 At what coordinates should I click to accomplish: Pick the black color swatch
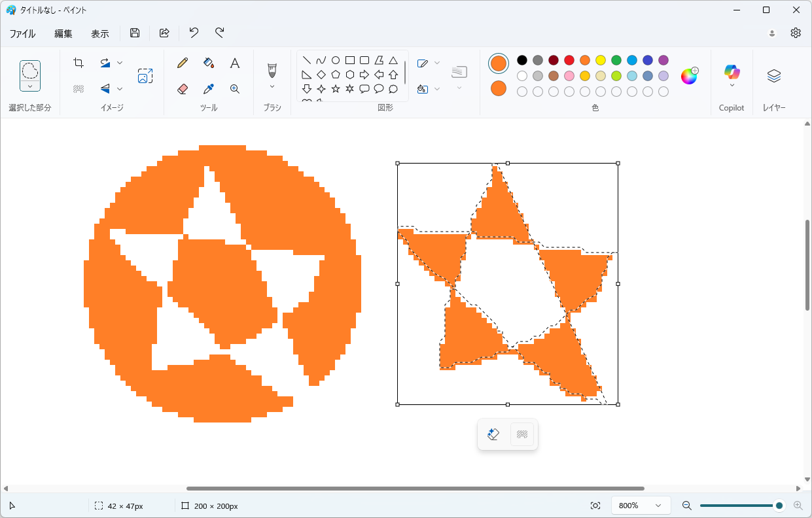(522, 60)
